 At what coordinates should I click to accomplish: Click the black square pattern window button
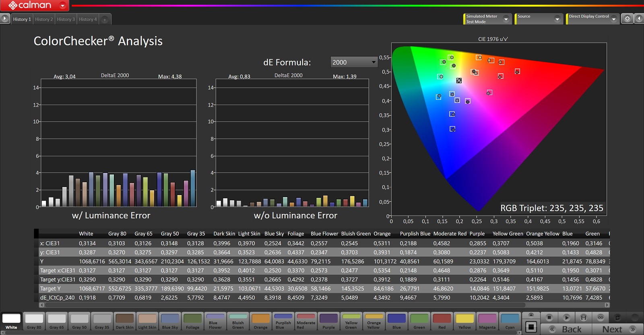pyautogui.click(x=531, y=327)
